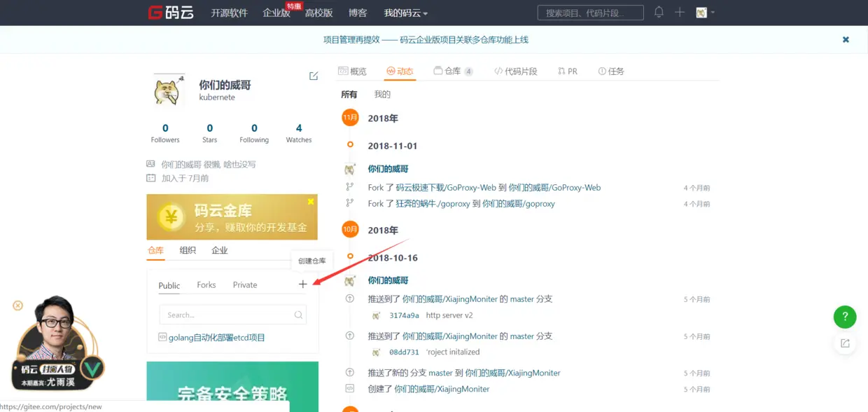Click the share/external icon below help
868x412 pixels.
point(845,343)
